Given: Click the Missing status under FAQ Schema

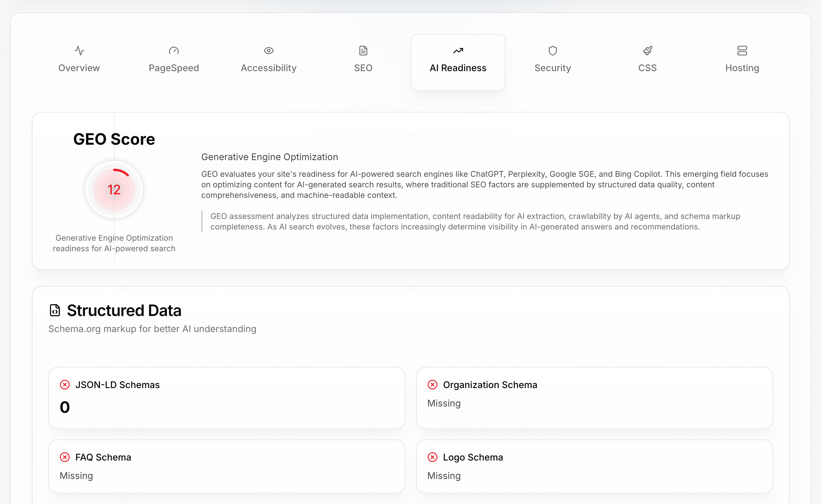Looking at the screenshot, I should click(76, 476).
